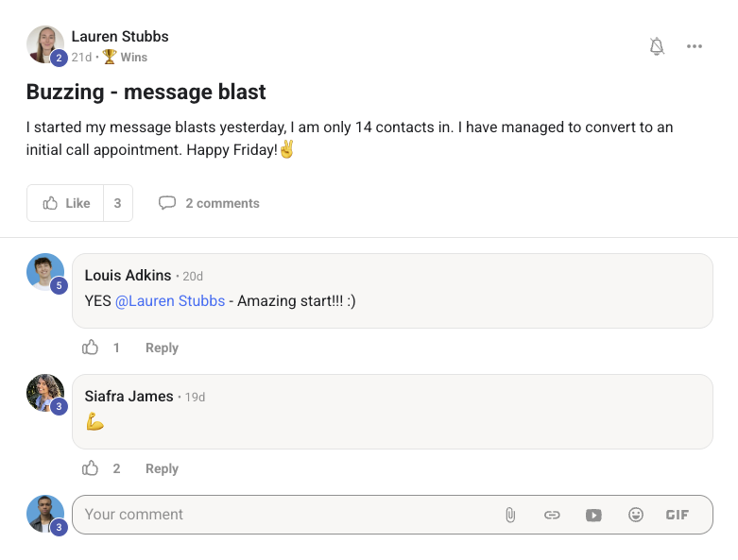Follow the @Lauren Stubbs mention link
Image resolution: width=738 pixels, height=560 pixels.
tap(170, 301)
